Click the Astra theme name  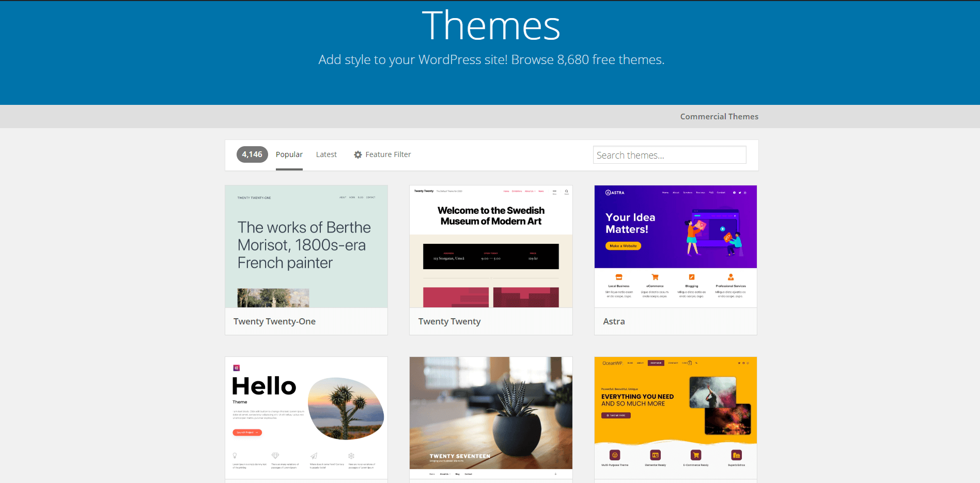[x=614, y=321]
